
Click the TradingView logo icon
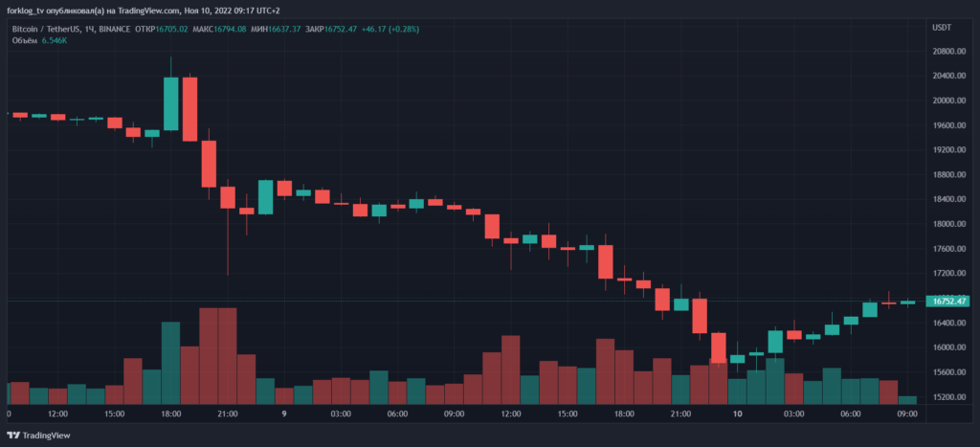pyautogui.click(x=14, y=436)
